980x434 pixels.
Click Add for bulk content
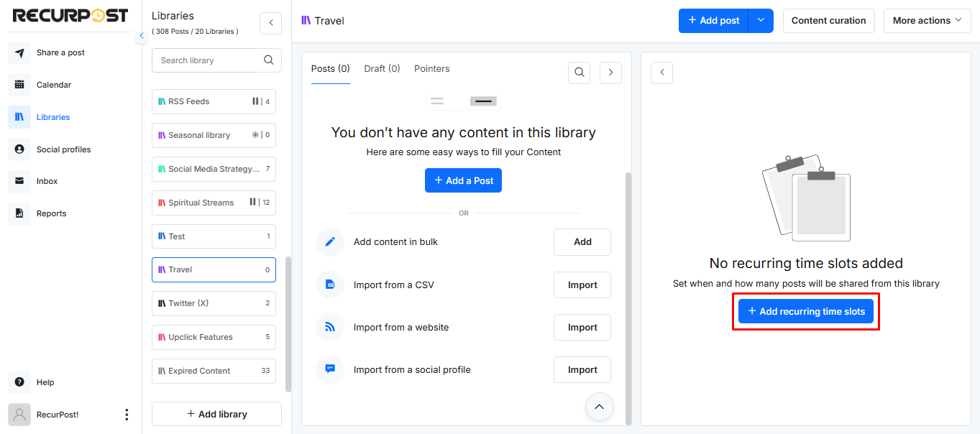pyautogui.click(x=582, y=242)
